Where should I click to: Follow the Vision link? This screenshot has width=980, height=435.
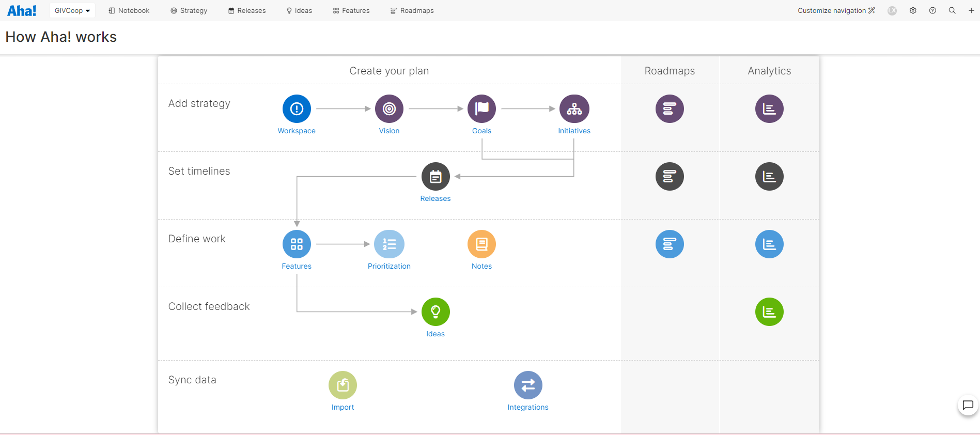point(389,131)
